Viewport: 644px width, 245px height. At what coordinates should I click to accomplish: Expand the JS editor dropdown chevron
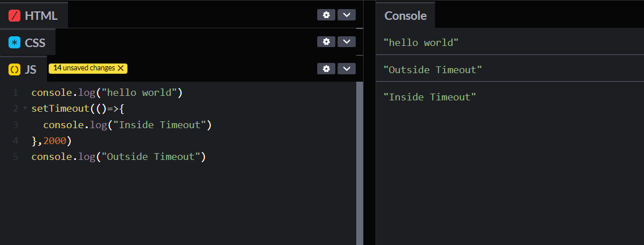click(x=346, y=69)
